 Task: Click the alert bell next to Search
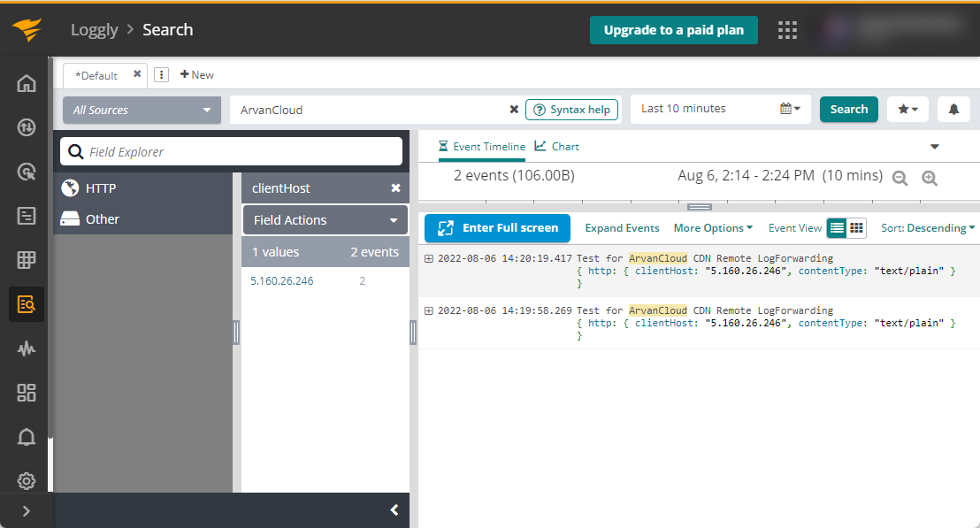(953, 110)
